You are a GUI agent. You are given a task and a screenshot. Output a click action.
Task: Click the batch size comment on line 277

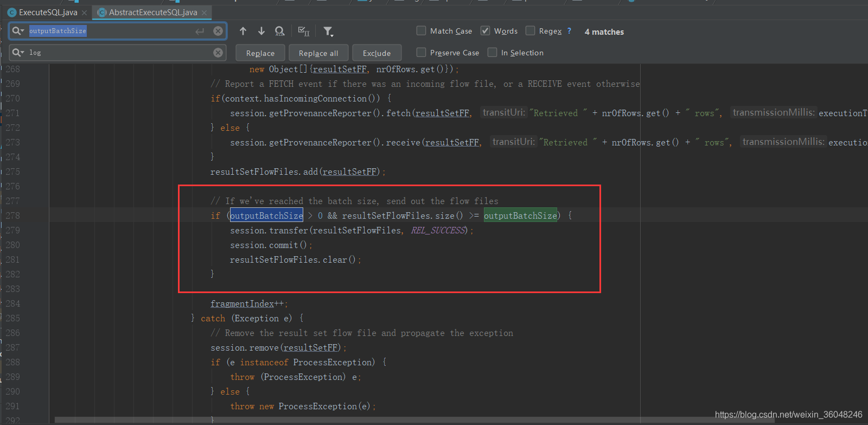(354, 201)
